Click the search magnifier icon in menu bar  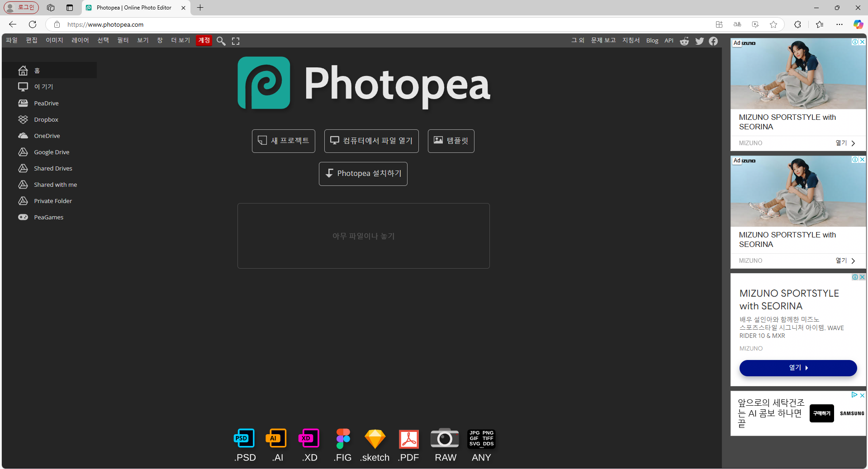[221, 41]
